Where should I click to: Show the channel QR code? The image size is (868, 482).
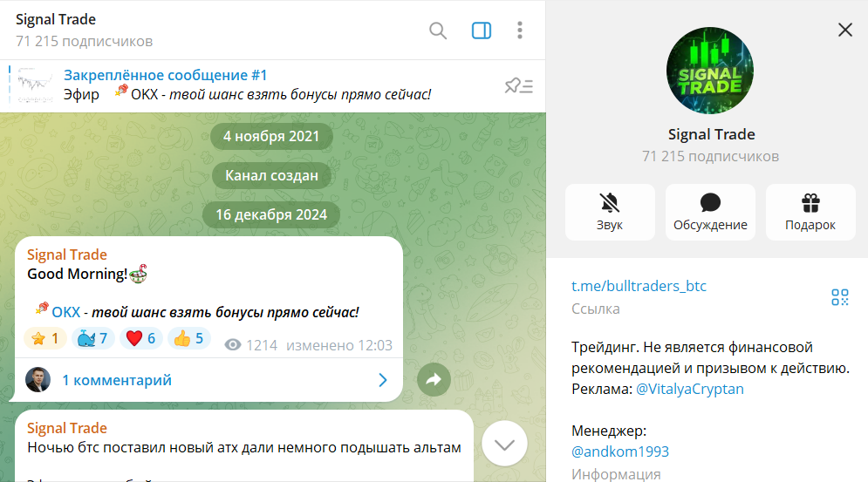(x=840, y=297)
